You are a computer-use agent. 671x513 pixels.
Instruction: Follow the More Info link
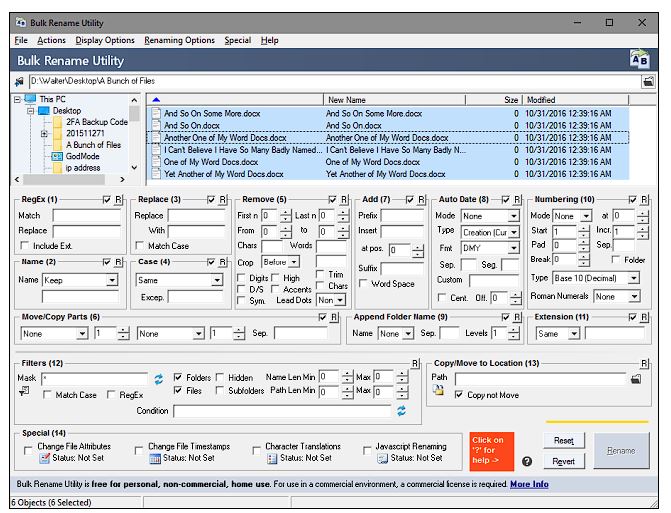[x=529, y=484]
